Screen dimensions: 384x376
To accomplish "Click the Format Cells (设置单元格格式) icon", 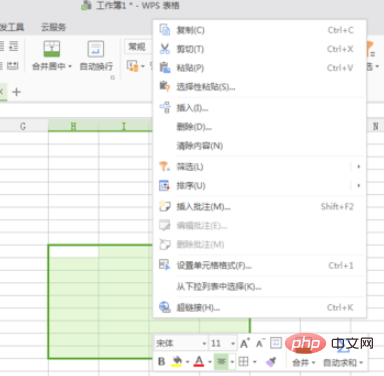I will coord(165,265).
